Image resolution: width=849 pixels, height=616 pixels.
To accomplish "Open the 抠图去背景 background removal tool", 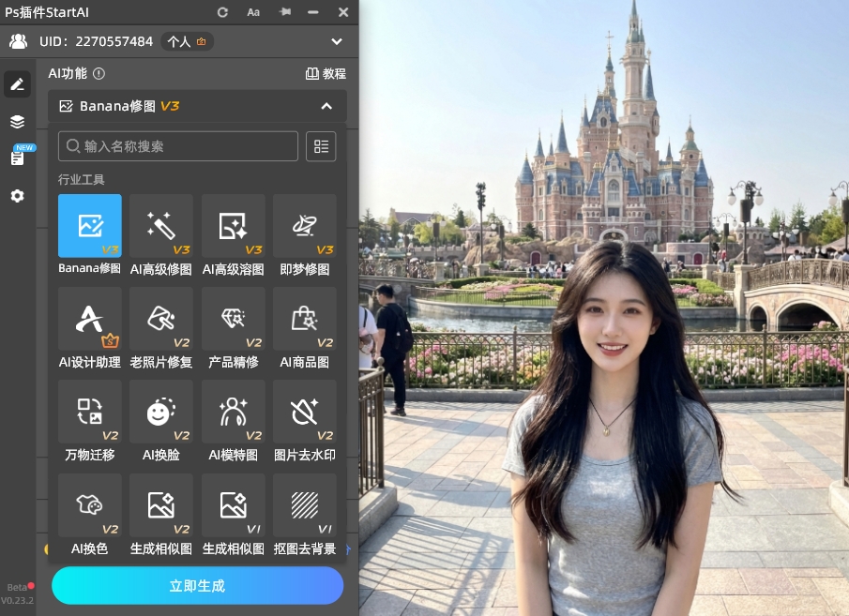I will point(304,505).
